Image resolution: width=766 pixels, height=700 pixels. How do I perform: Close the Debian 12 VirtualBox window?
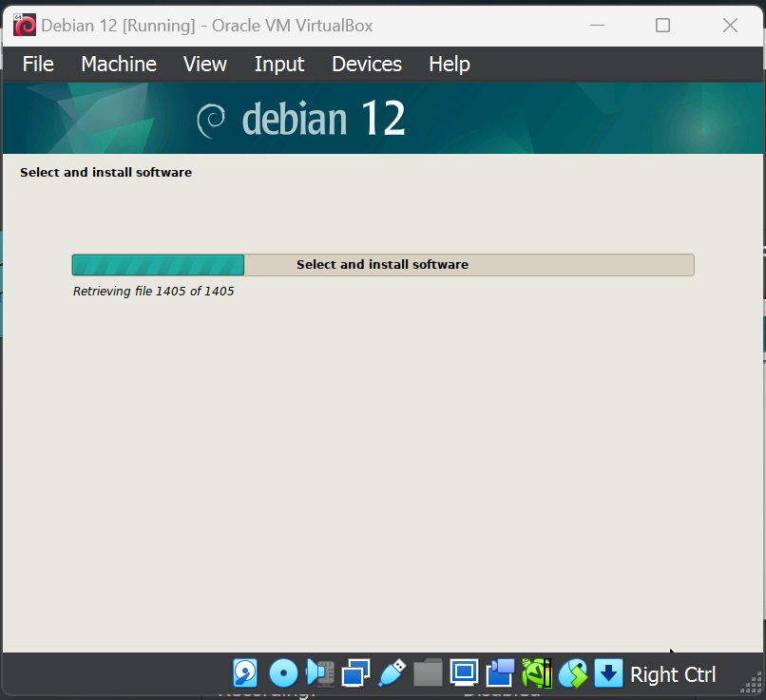pyautogui.click(x=730, y=26)
